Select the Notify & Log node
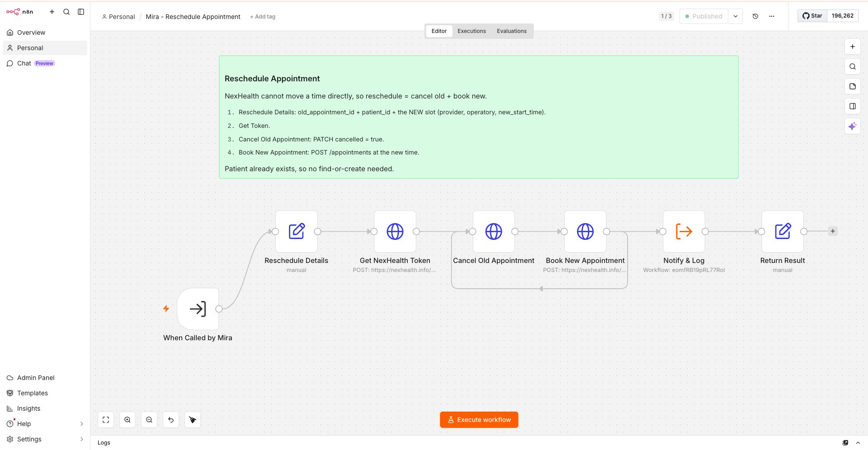This screenshot has height=450, width=868. pos(684,231)
